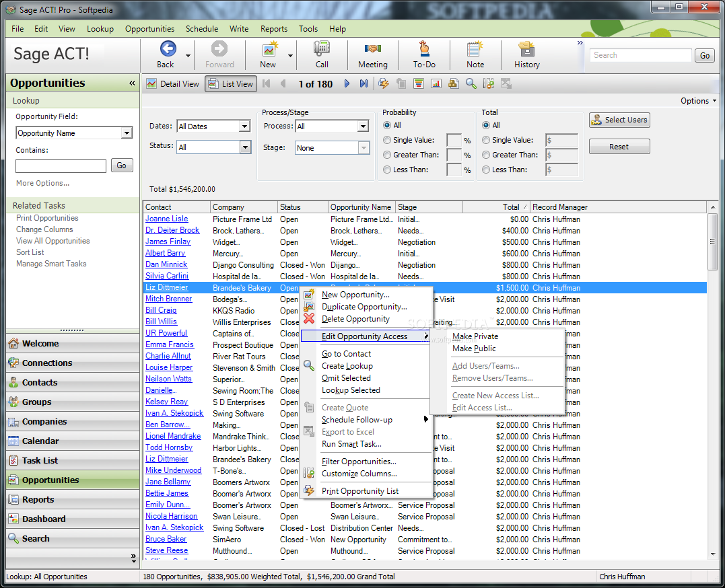
Task: Jump to last opportunity record
Action: coord(364,83)
